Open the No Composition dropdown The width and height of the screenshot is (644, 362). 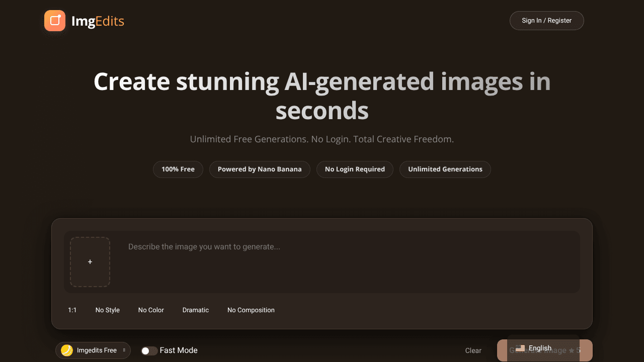[251, 310]
